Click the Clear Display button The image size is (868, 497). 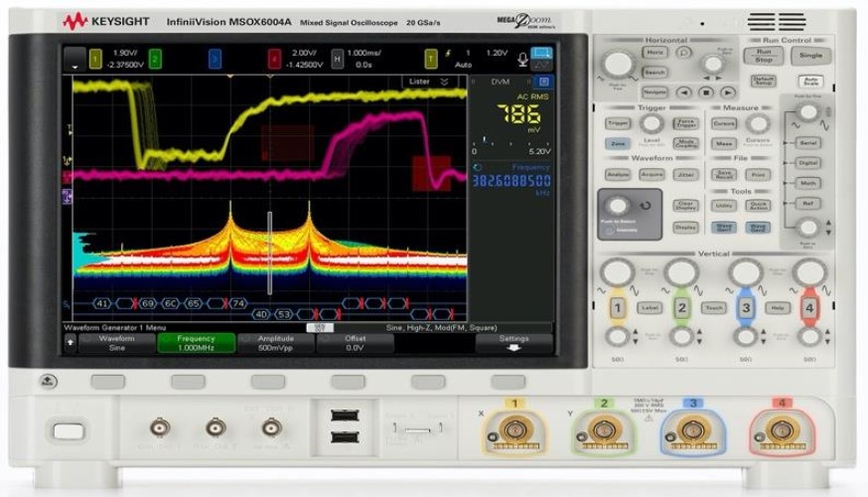685,206
